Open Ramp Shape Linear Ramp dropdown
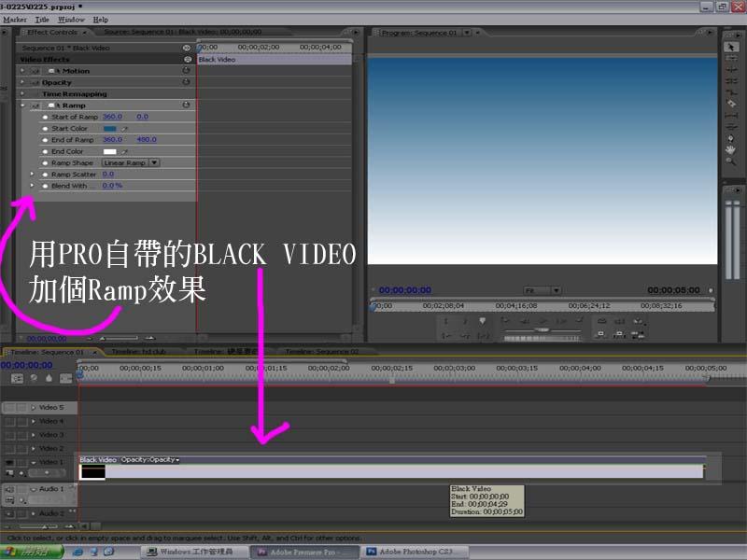 coord(130,162)
